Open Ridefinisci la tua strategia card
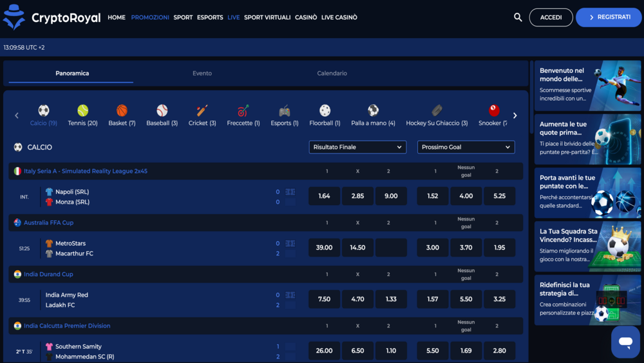644x363 pixels. [587, 300]
